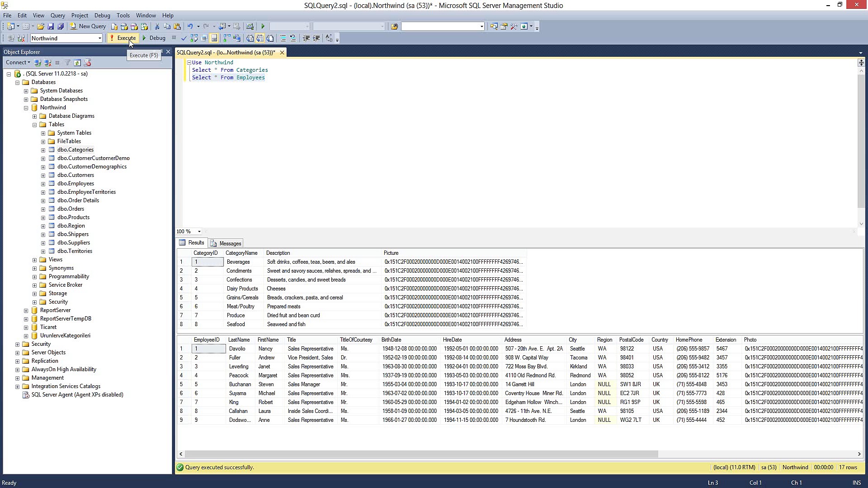This screenshot has width=868, height=488.
Task: Click the Refresh icon in Object Explorer
Action: 78,62
